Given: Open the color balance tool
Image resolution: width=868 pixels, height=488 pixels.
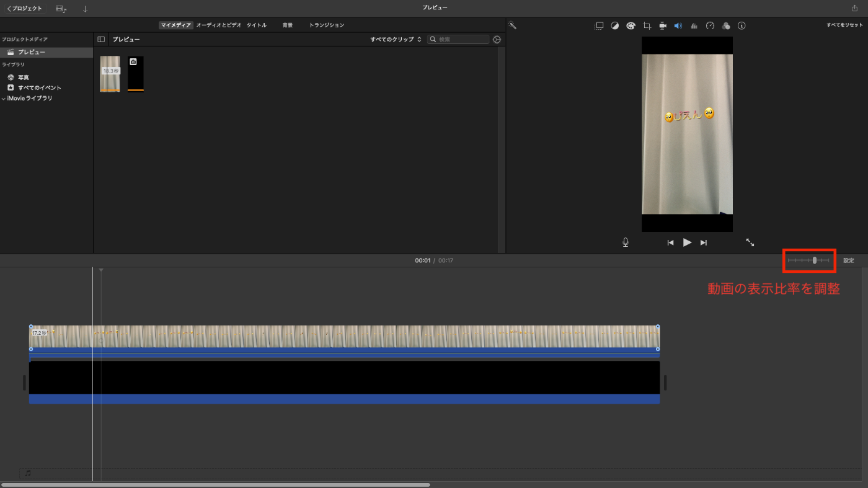Looking at the screenshot, I should pos(615,26).
